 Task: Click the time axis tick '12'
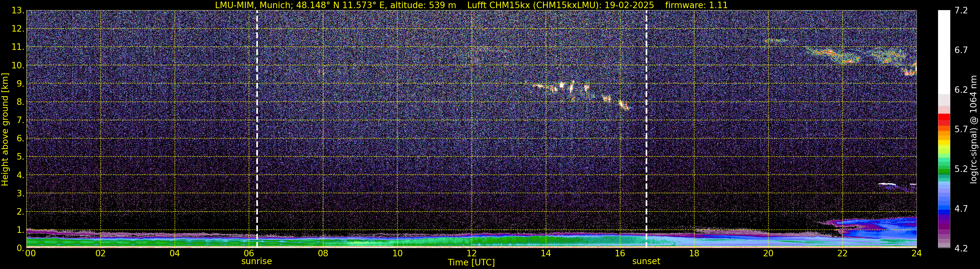point(471,253)
